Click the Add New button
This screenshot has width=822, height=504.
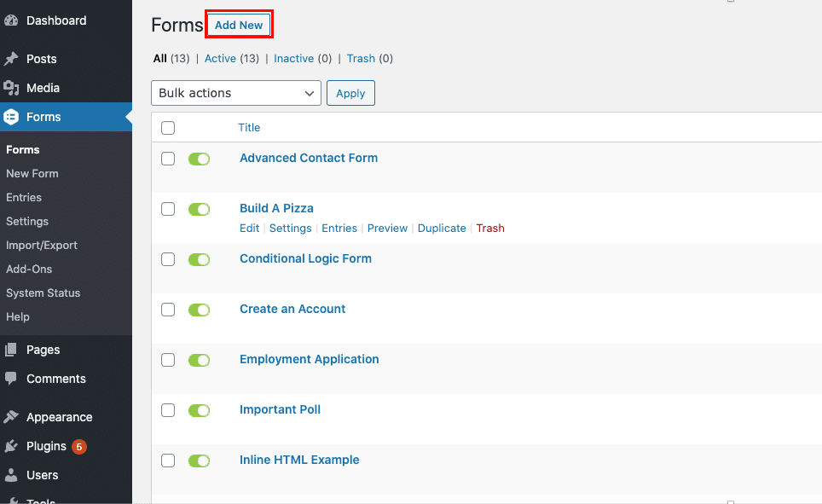click(239, 24)
